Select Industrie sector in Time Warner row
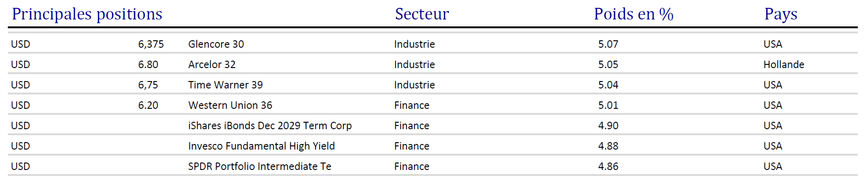This screenshot has width=868, height=188. pos(414,85)
